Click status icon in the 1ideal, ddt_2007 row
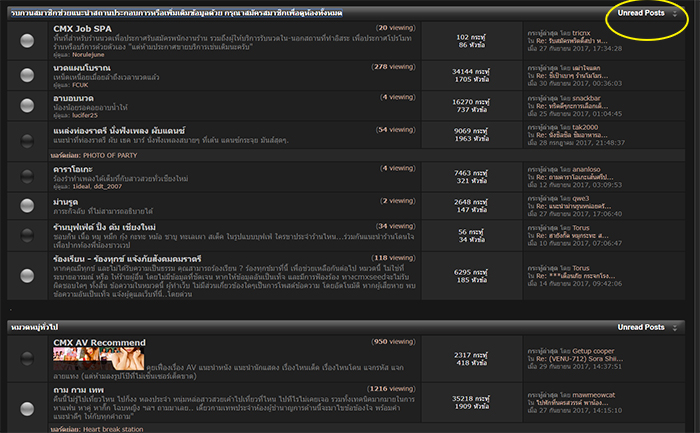The image size is (700, 433). coord(27,176)
